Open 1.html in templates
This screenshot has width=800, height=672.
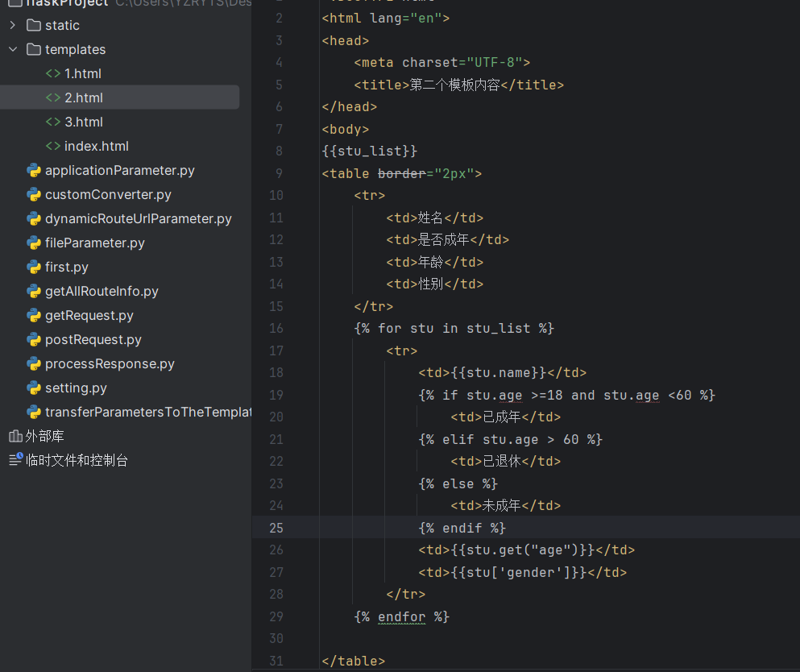coord(83,73)
